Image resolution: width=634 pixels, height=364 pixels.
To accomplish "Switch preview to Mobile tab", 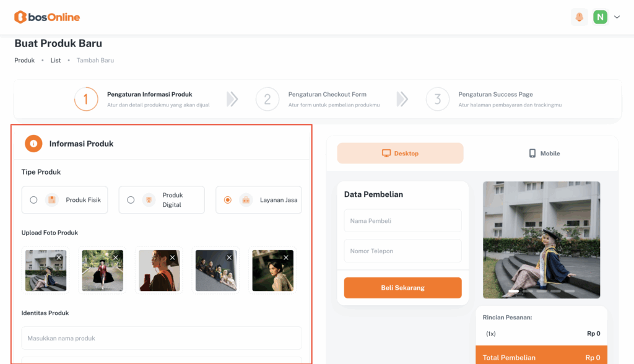I will [544, 154].
